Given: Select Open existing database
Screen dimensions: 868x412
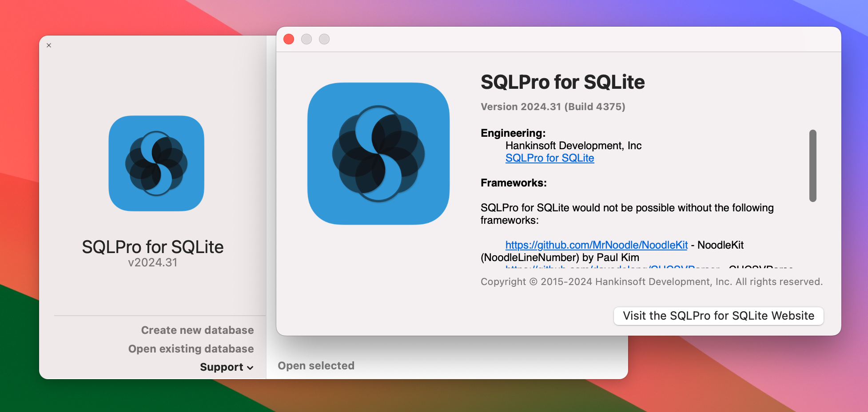Looking at the screenshot, I should click(191, 349).
